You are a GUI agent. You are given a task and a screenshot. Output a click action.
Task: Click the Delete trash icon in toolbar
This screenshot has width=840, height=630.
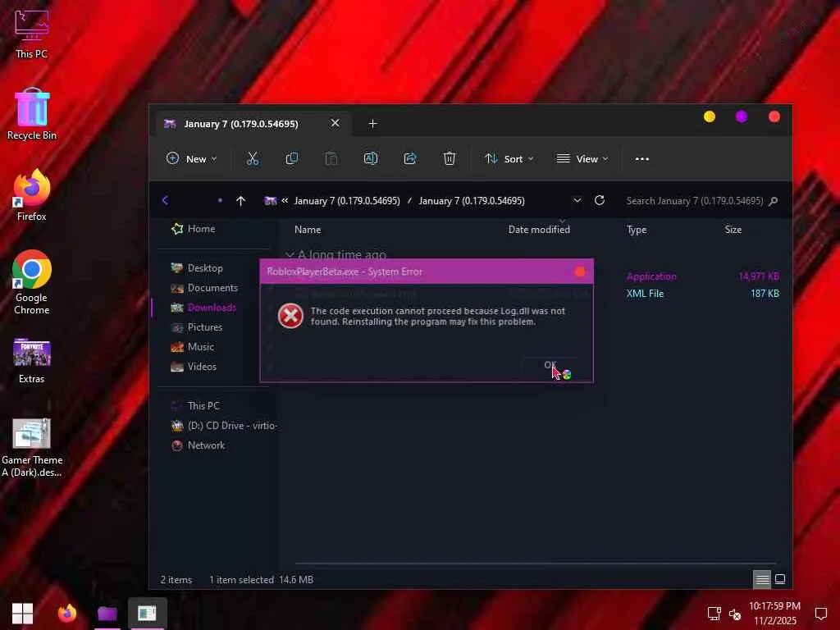point(450,158)
